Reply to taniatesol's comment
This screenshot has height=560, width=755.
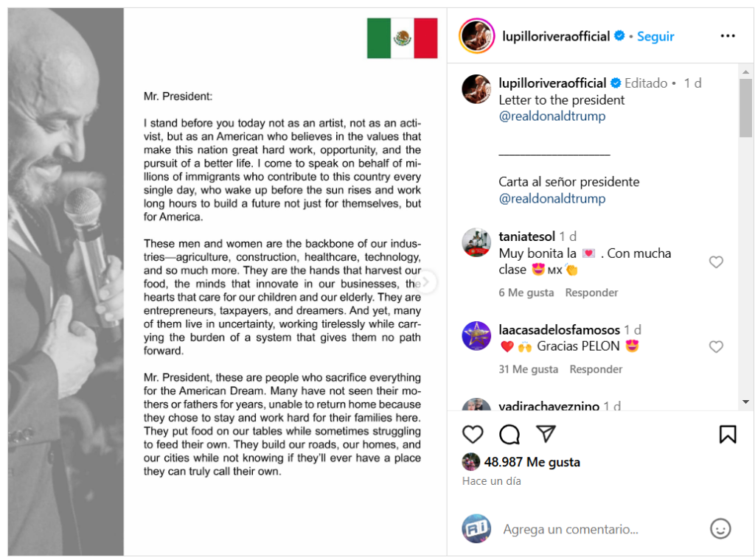pos(591,293)
